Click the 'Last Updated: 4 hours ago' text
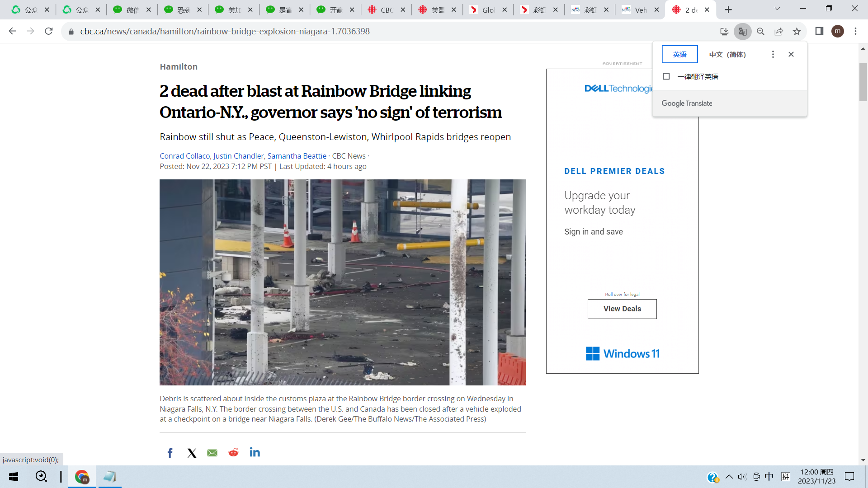Screen dimensions: 868x488 323,166
